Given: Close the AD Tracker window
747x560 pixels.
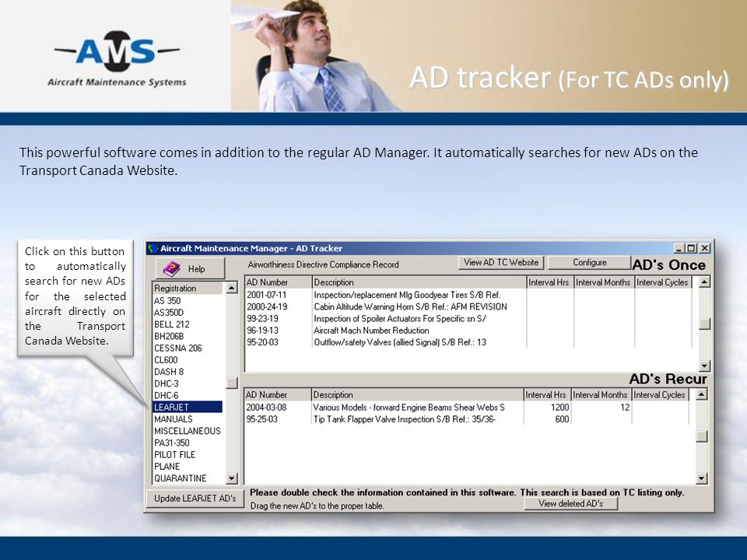Looking at the screenshot, I should pyautogui.click(x=704, y=248).
